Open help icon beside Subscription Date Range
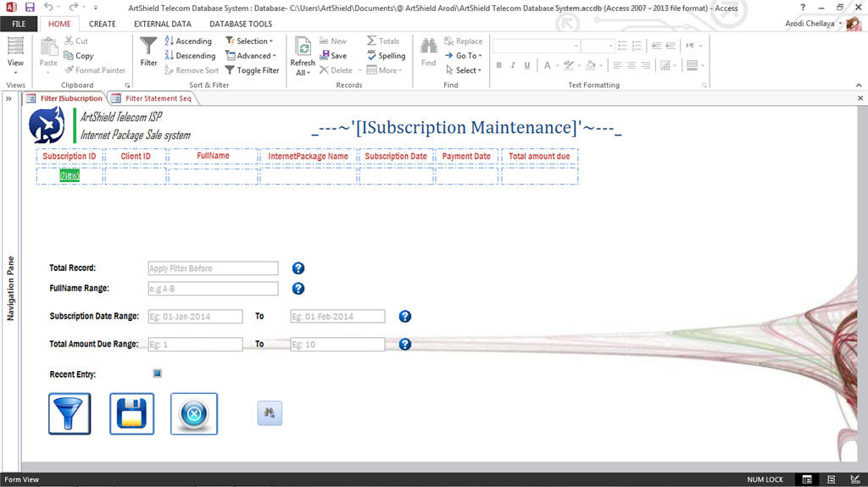Image resolution: width=868 pixels, height=487 pixels. point(405,317)
